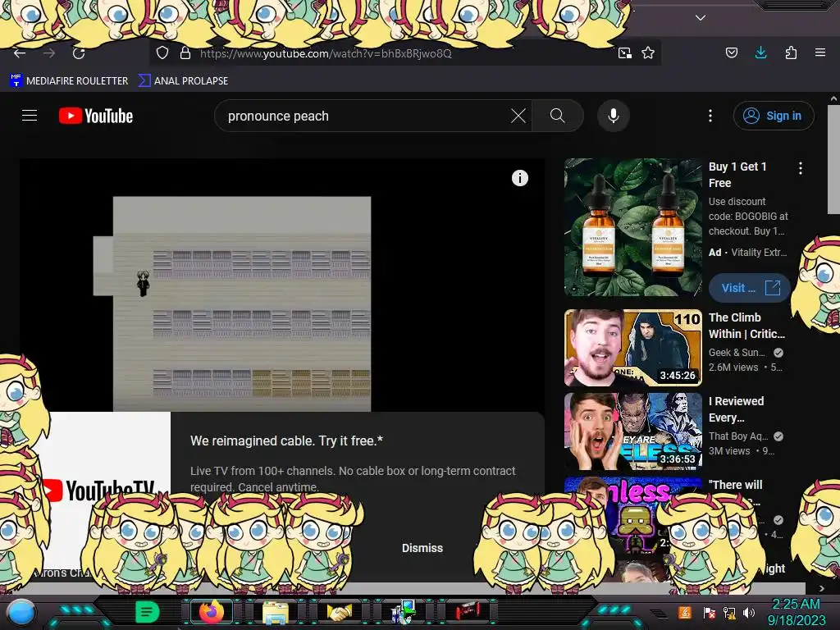Click the Sign in button
840x630 pixels.
click(774, 116)
